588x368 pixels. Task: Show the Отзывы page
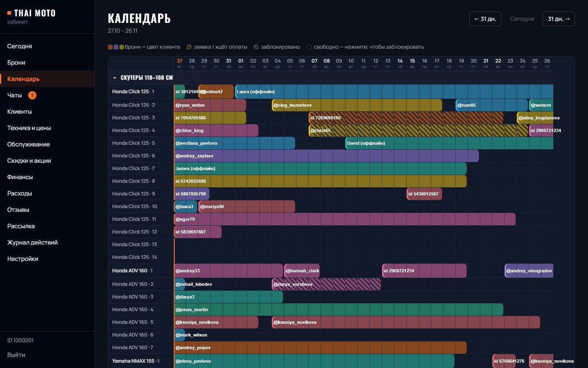47,210
